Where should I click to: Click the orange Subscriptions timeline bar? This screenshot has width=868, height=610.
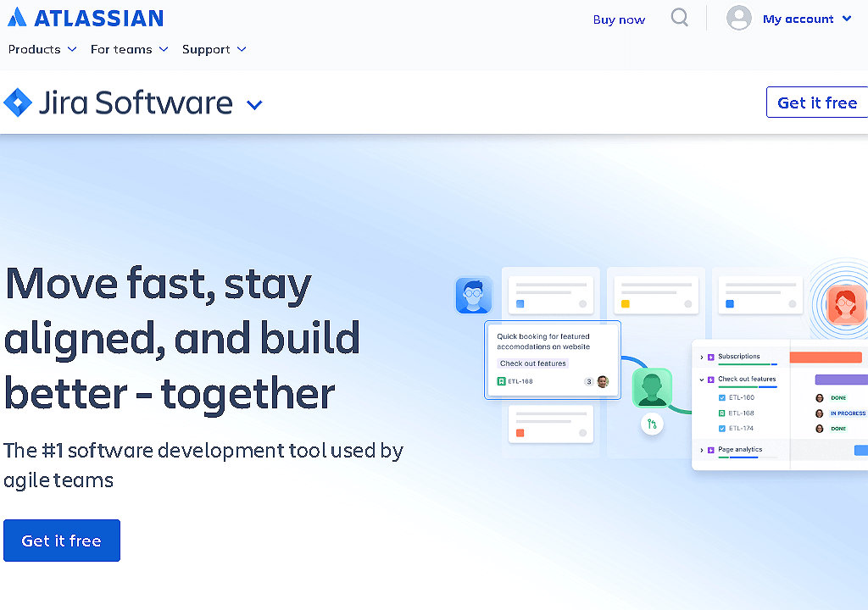826,357
